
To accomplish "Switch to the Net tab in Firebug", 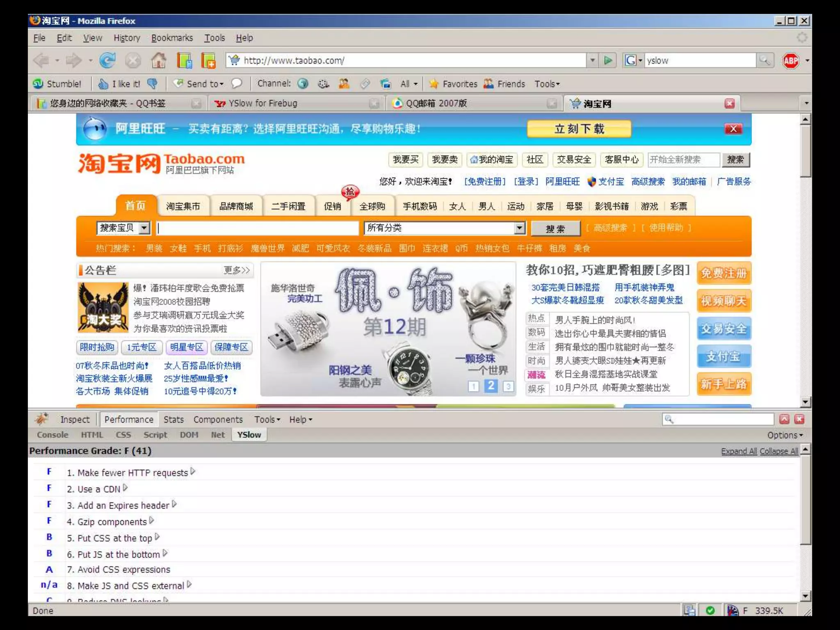I will [x=217, y=435].
